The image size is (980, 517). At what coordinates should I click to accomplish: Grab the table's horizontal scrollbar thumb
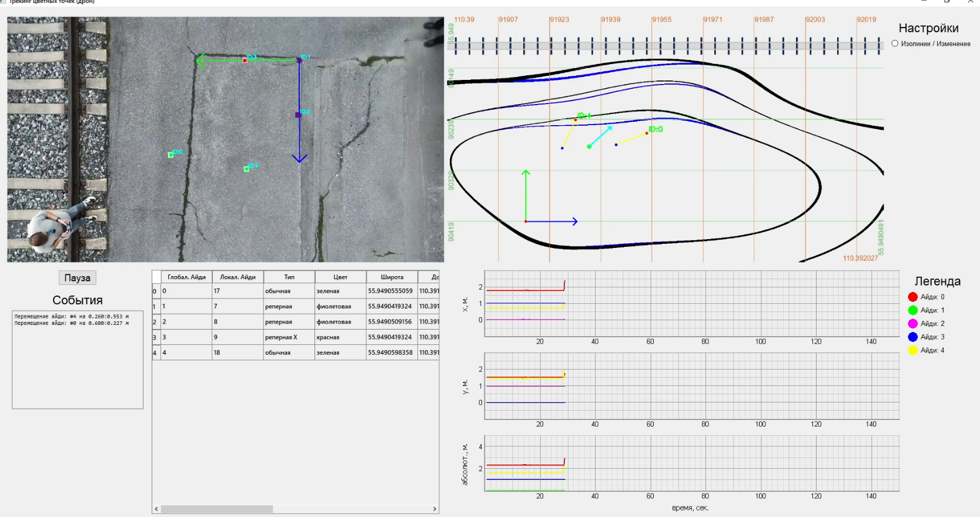pos(217,509)
